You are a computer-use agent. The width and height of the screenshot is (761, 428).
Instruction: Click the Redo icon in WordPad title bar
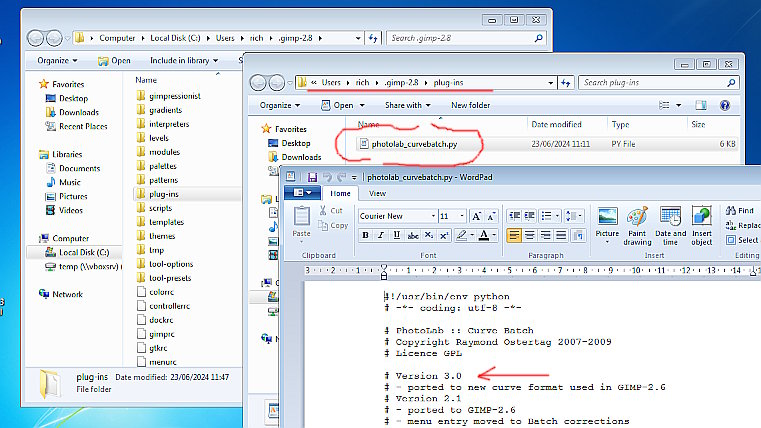tap(342, 177)
